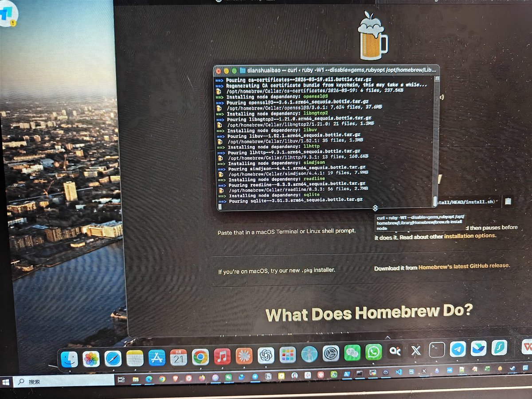Open the App Store dock icon

[x=157, y=357]
